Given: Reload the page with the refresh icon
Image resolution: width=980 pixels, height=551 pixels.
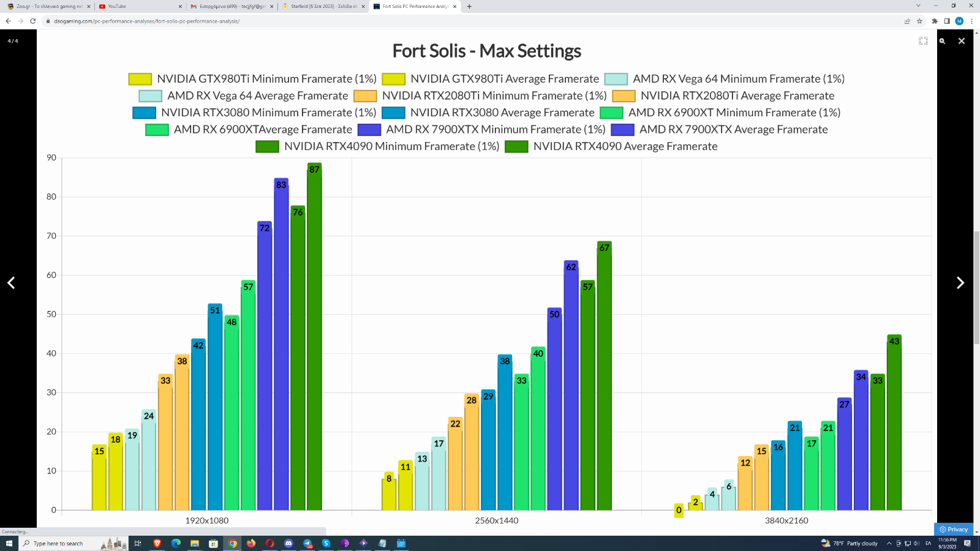Looking at the screenshot, I should [33, 21].
